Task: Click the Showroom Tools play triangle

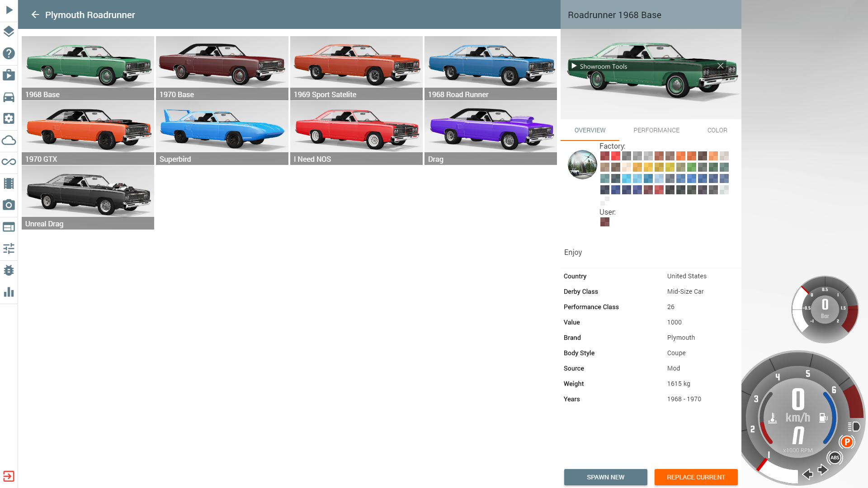Action: (x=574, y=66)
